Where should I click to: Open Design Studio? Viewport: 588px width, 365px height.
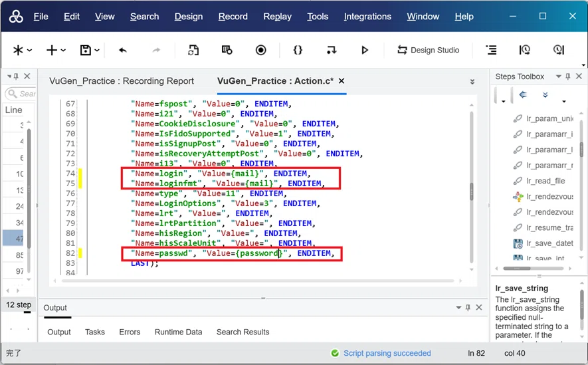click(429, 50)
